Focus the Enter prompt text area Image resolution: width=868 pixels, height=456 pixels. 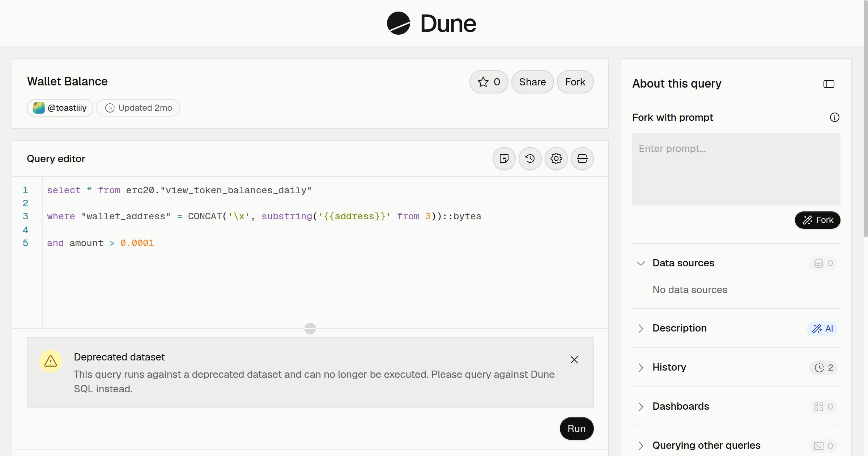736,169
